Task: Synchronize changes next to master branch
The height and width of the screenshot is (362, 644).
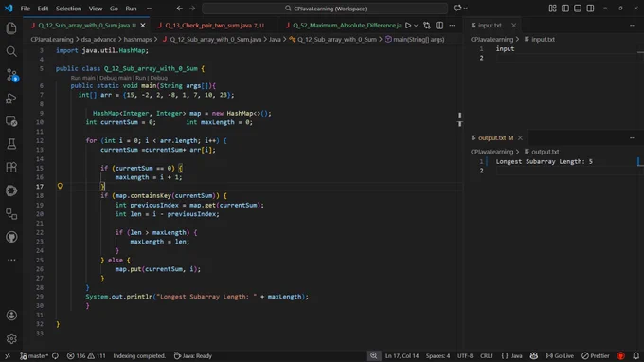Action: 55,355
